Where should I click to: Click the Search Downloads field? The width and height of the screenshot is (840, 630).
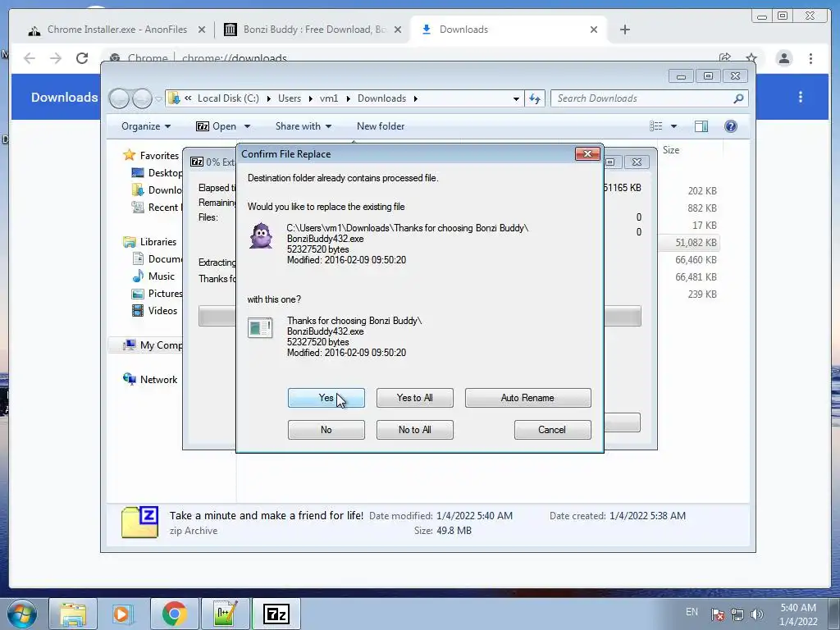click(x=649, y=98)
